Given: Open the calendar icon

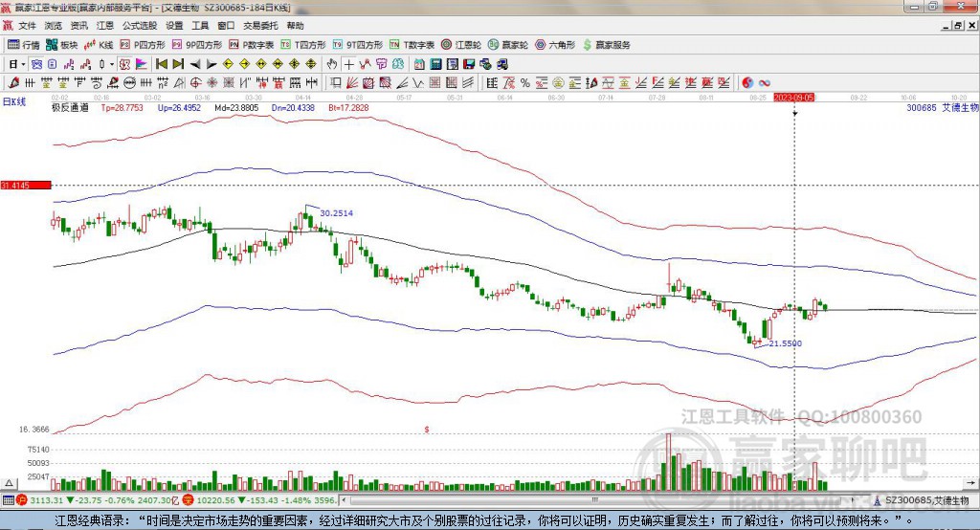Looking at the screenshot, I should point(419,64).
